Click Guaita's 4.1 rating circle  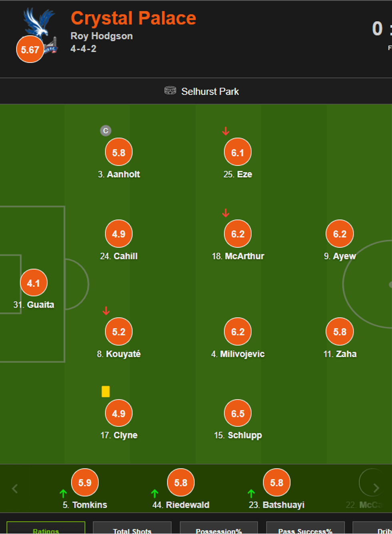[x=34, y=283]
